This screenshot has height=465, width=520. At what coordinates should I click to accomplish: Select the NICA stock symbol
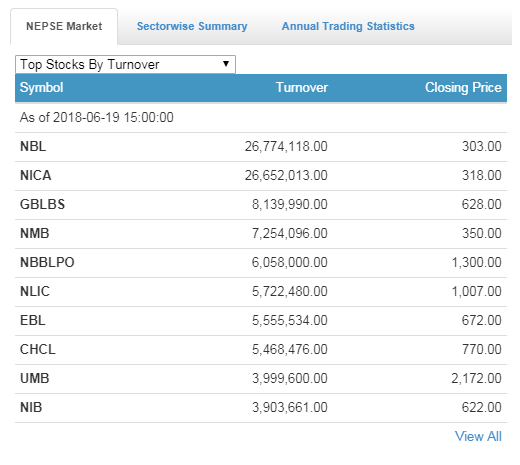(x=36, y=175)
